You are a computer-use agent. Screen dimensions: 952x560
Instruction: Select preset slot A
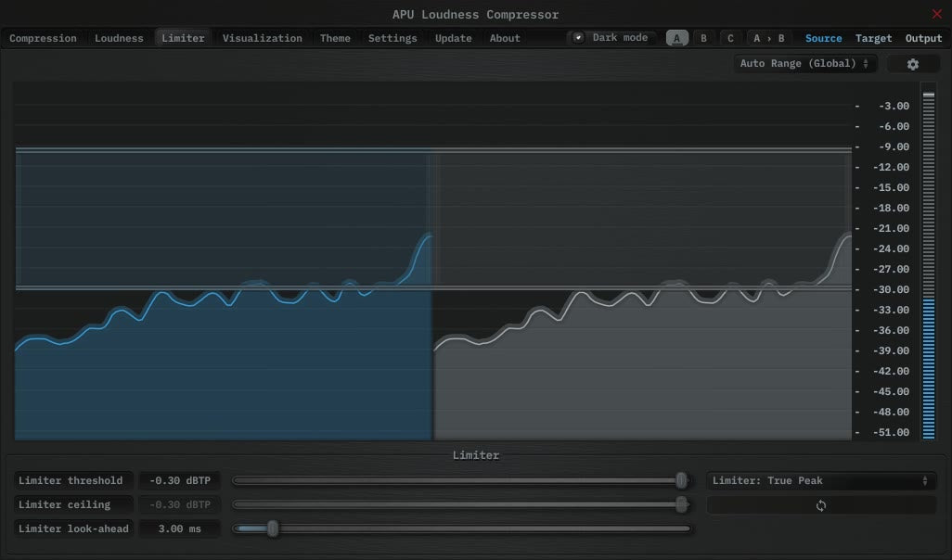[x=677, y=38]
